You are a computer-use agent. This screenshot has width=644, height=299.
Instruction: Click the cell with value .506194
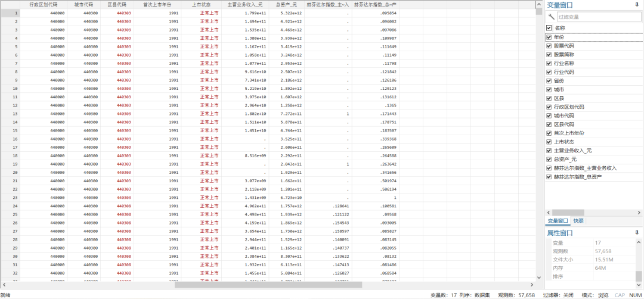[376, 189]
